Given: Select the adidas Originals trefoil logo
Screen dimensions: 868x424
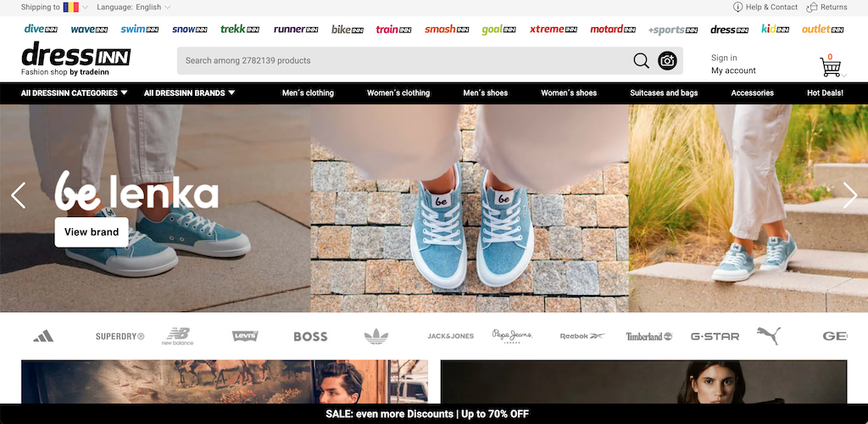Looking at the screenshot, I should 376,336.
